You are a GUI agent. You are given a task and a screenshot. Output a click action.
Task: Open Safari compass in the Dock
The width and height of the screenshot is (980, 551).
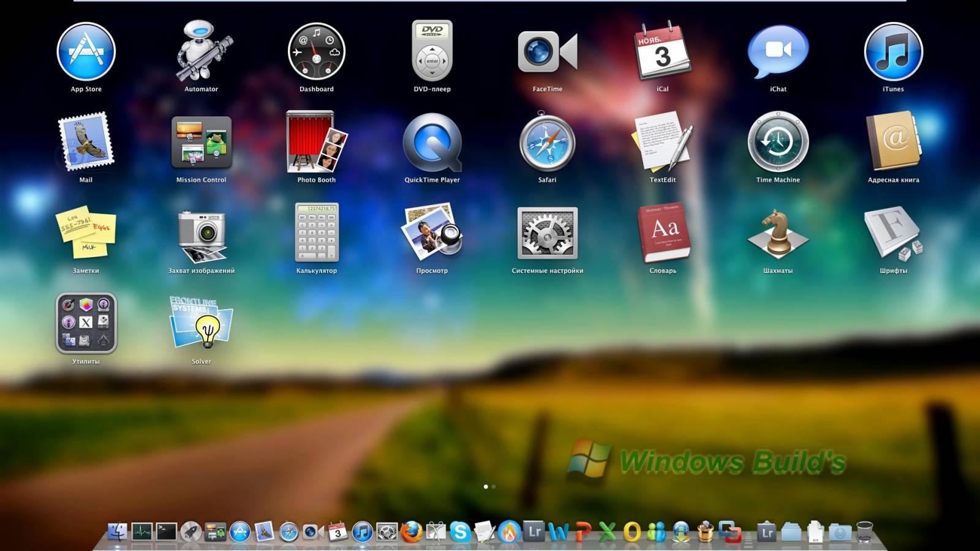click(288, 532)
